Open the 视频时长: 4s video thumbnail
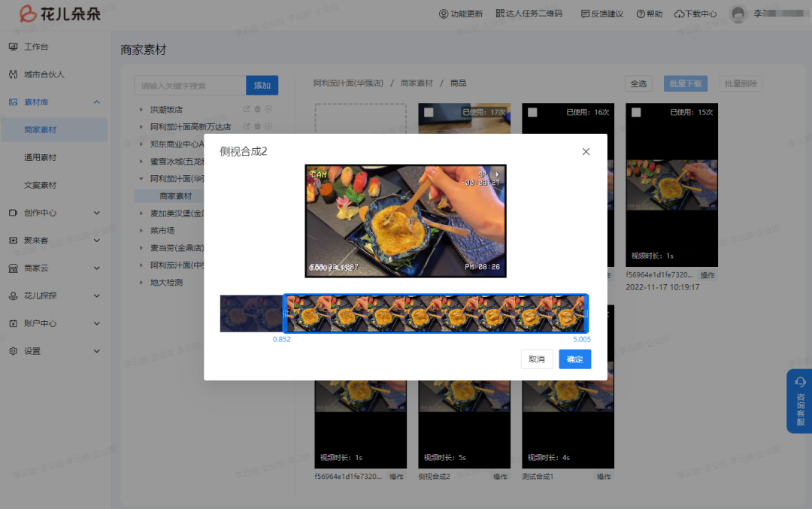 [x=568, y=425]
